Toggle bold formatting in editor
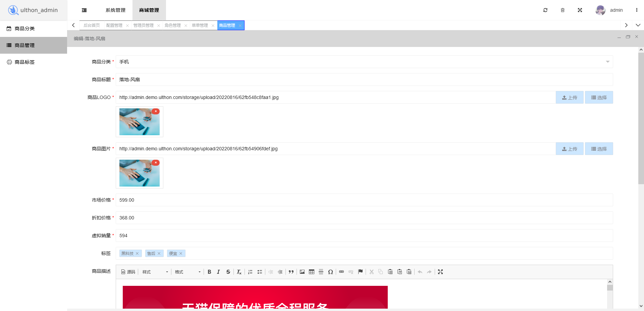Image resolution: width=644 pixels, height=311 pixels. [x=209, y=272]
